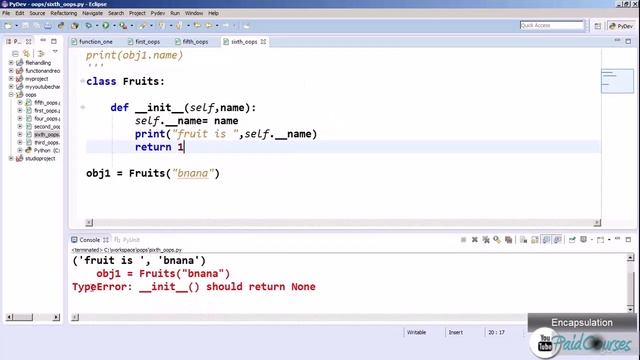This screenshot has height=360, width=640.
Task: Click the Quick Access search field
Action: tap(552, 25)
